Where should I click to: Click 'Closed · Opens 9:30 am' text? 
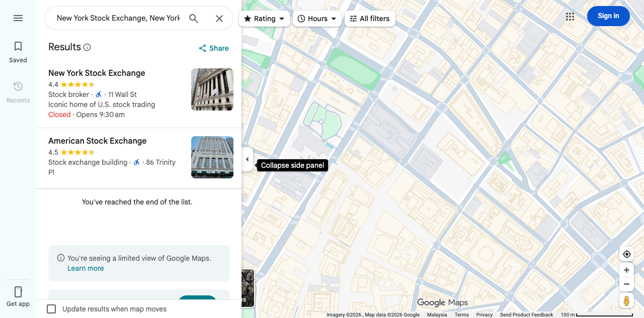click(87, 115)
